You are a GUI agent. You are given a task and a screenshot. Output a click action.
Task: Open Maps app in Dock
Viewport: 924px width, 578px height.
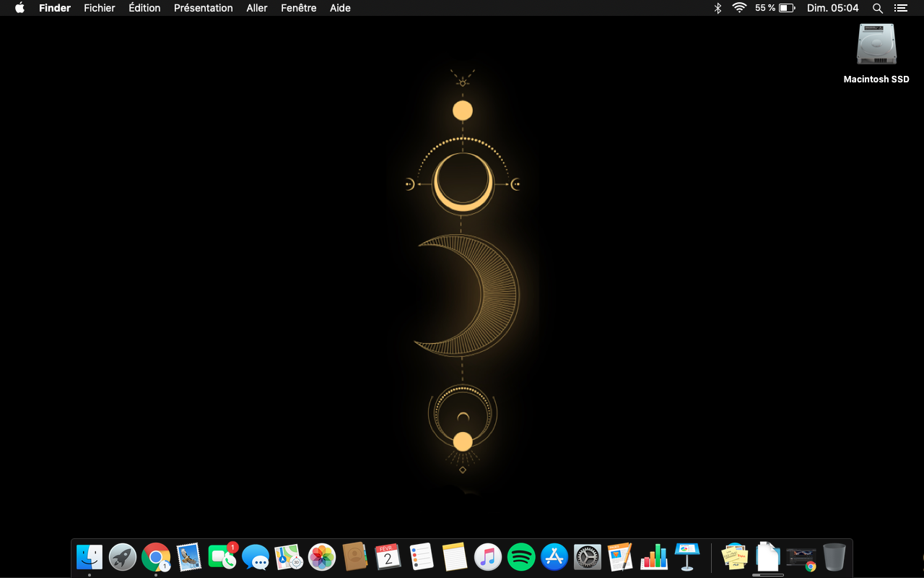(289, 557)
